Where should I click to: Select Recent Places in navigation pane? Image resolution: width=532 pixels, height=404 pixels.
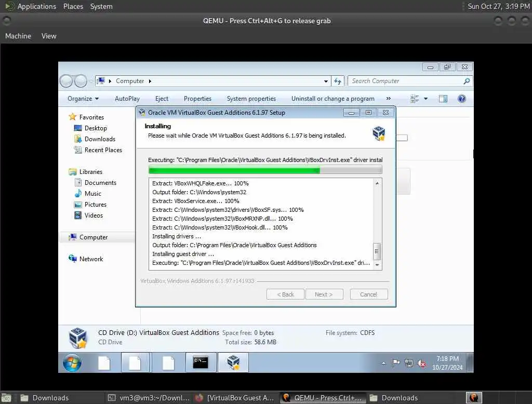point(103,150)
